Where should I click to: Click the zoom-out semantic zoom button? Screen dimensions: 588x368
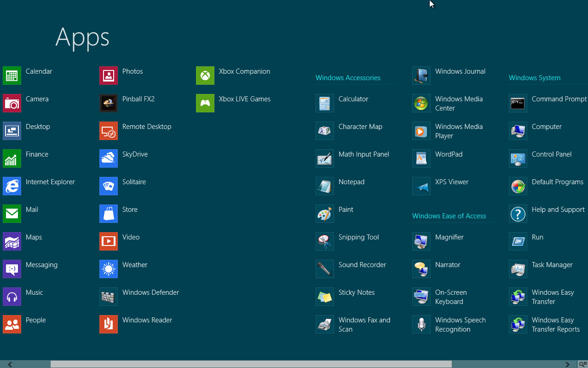(x=583, y=364)
